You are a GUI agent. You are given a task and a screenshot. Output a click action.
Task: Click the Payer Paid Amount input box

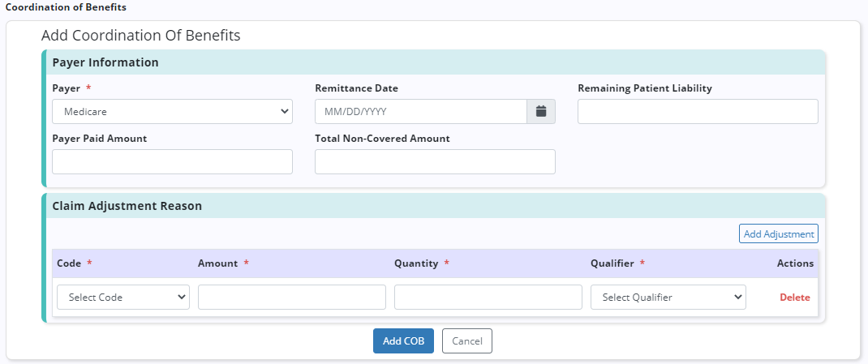pos(172,161)
